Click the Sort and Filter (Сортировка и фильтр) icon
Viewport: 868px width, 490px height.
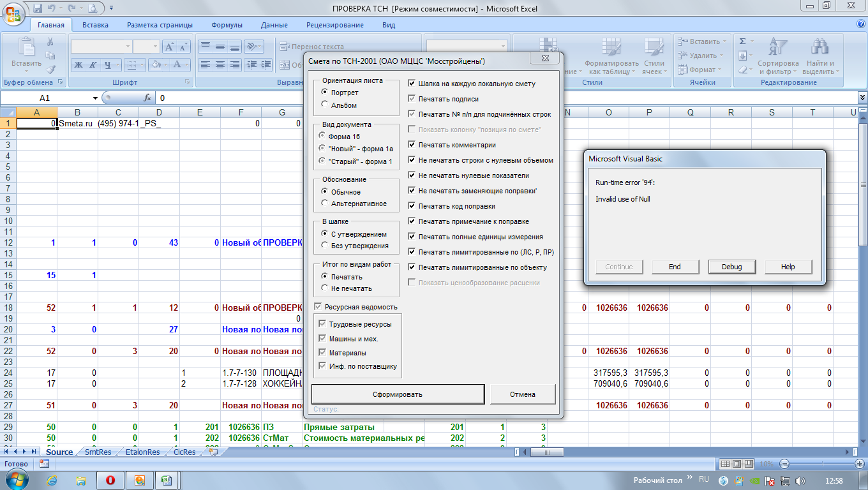click(x=778, y=47)
